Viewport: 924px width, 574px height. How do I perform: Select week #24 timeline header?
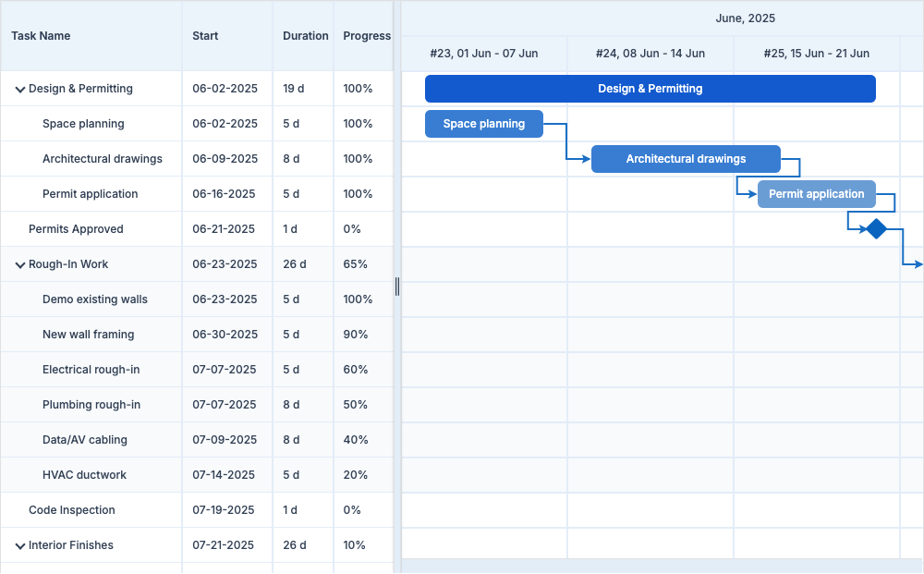click(x=650, y=54)
